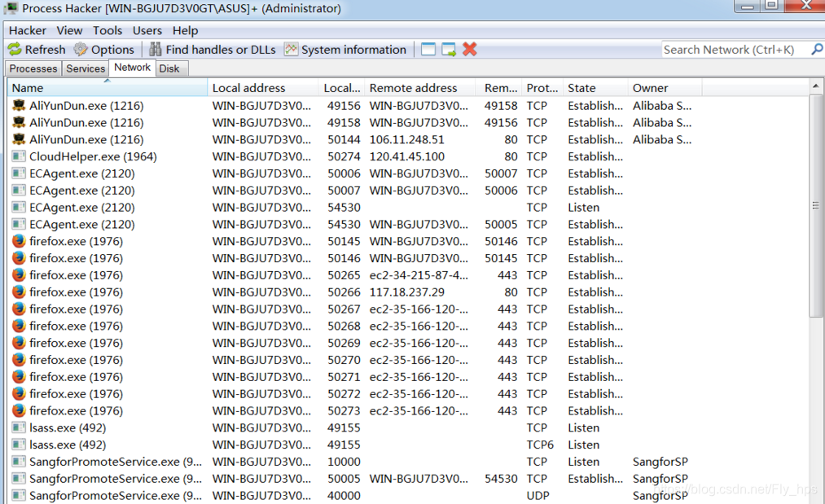Sort by the Rem... port column header
Screen dimensions: 825x504
pos(500,88)
